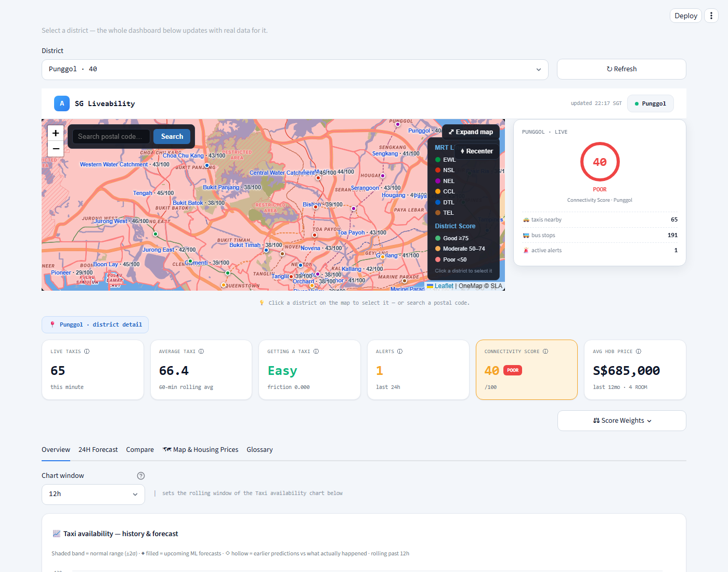This screenshot has height=572, width=728.
Task: Click the NSL red legend dot
Action: [x=438, y=170]
